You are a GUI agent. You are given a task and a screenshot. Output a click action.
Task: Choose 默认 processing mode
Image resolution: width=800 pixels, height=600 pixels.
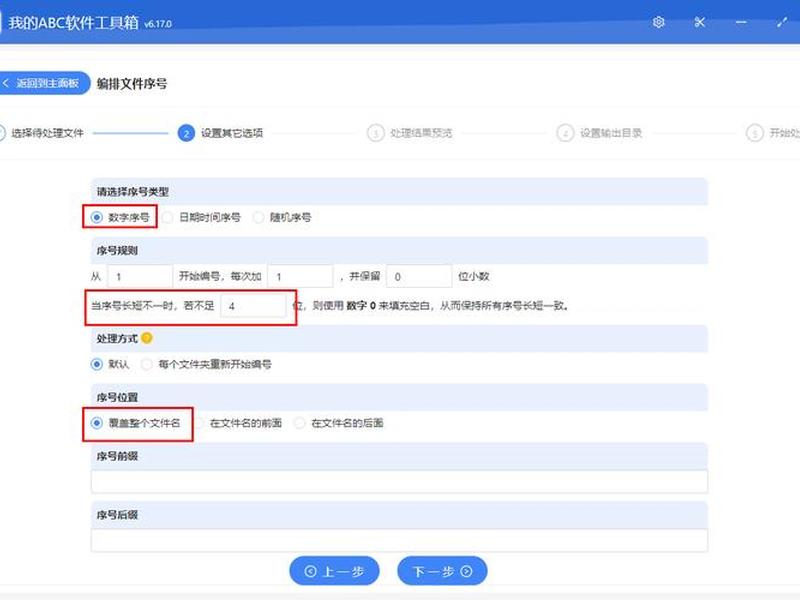click(110, 364)
